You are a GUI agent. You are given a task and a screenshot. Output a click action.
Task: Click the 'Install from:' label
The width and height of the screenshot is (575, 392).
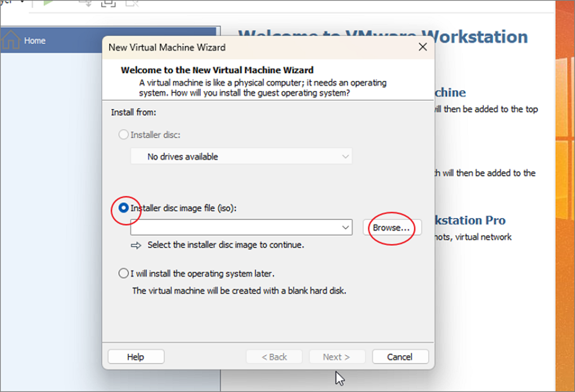[x=133, y=112]
